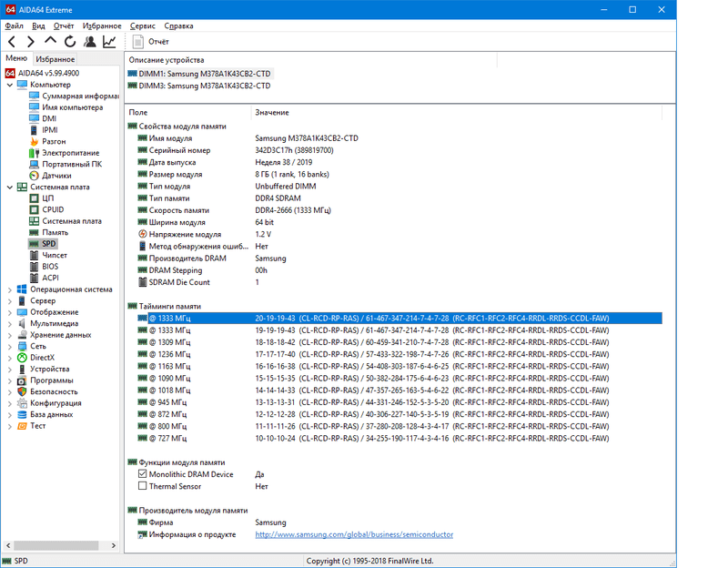The image size is (728, 568).
Task: Open the Отчёт menu in the menu bar
Action: coord(64,26)
